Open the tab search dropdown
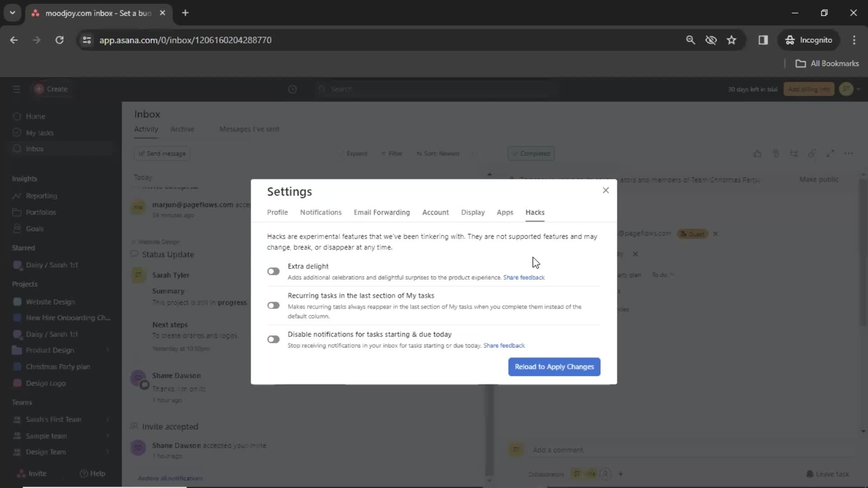Image resolution: width=868 pixels, height=488 pixels. (12, 13)
